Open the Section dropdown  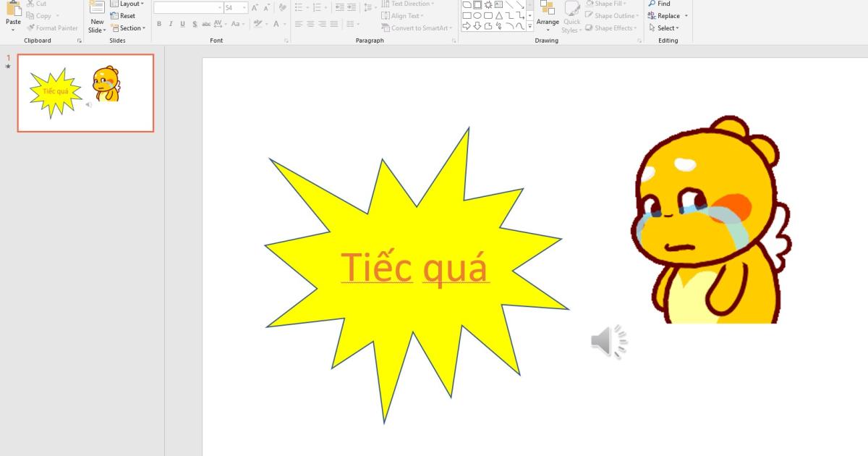(x=128, y=28)
